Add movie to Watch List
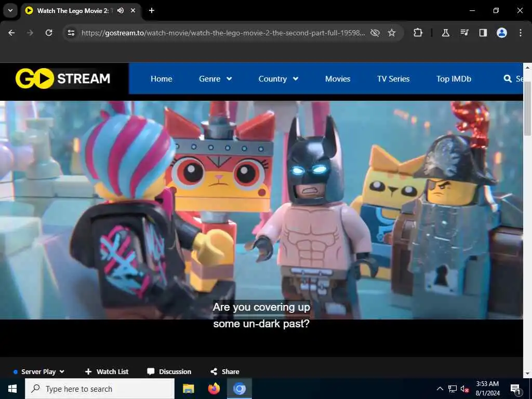Image resolution: width=532 pixels, height=399 pixels. pos(107,371)
